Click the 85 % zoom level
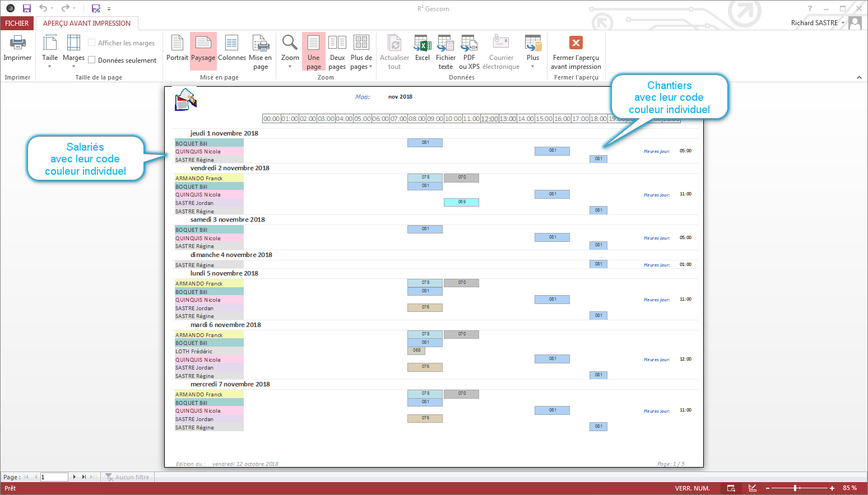This screenshot has height=495, width=868. pos(850,488)
